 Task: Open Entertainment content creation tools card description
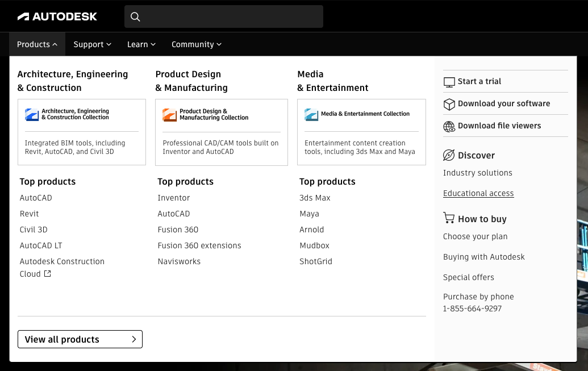[360, 147]
